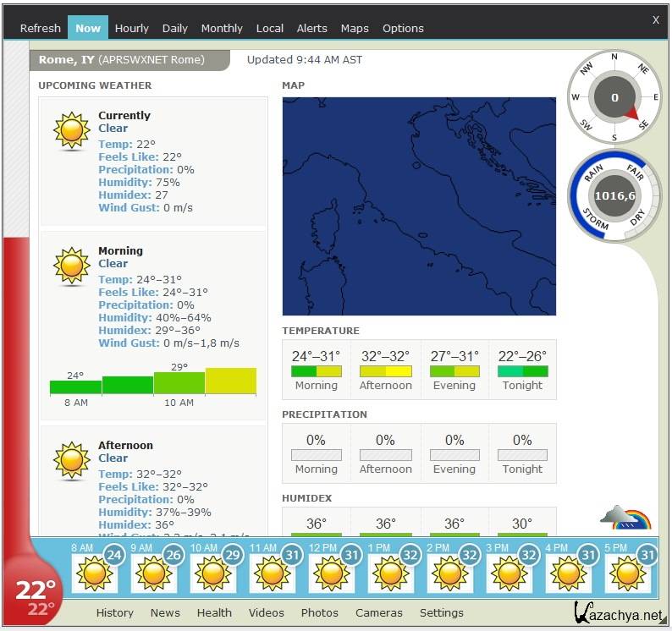This screenshot has height=631, width=672.
Task: Open the Monthly forecast tab
Action: tap(222, 28)
